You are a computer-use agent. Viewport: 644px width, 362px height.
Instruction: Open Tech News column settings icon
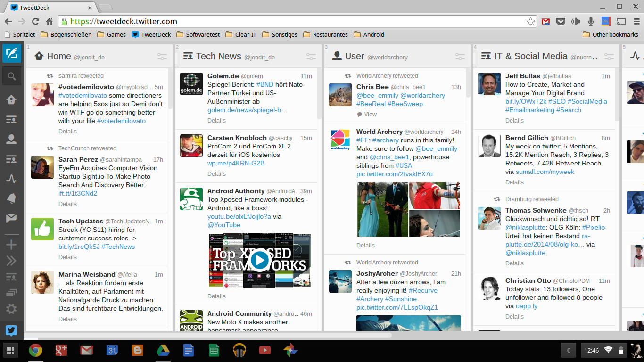point(311,57)
